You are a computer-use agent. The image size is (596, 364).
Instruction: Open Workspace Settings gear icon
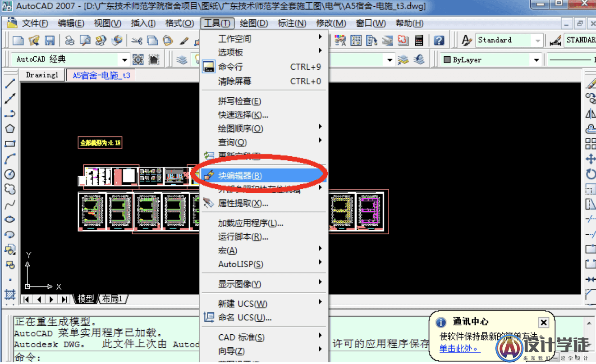138,59
